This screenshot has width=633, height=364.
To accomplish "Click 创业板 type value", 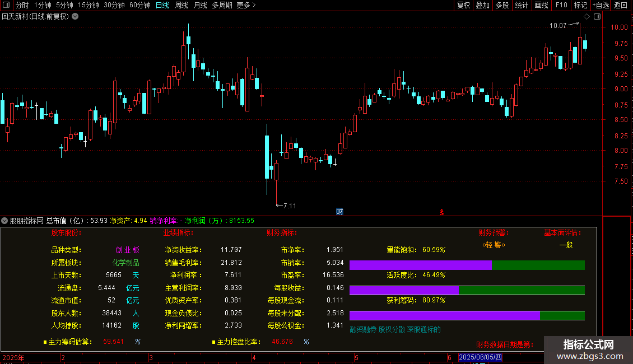I will tap(128, 250).
